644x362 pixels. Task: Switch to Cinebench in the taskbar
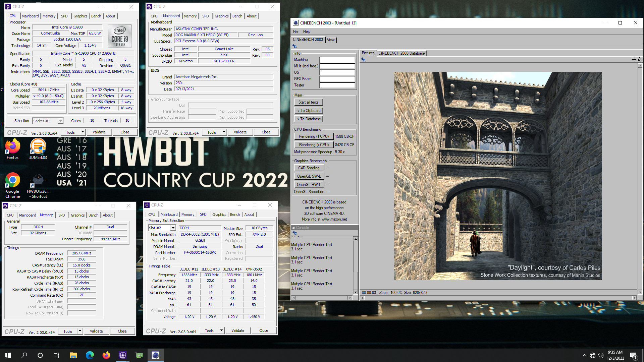point(156,355)
